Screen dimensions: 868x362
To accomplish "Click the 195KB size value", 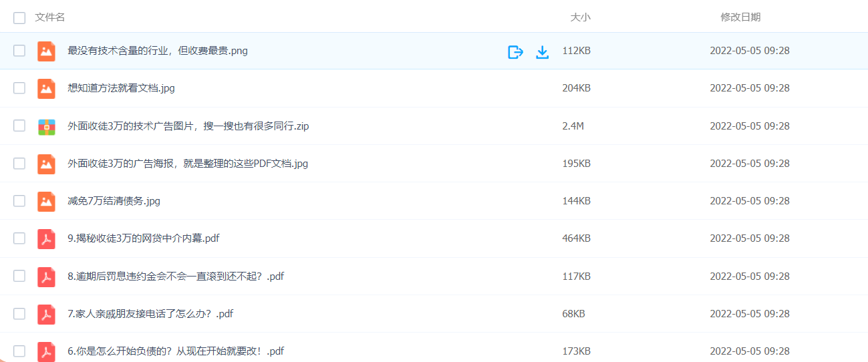I will pyautogui.click(x=576, y=164).
